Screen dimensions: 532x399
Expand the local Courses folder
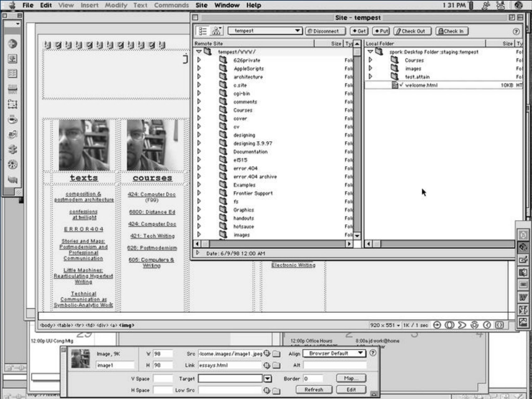click(370, 60)
